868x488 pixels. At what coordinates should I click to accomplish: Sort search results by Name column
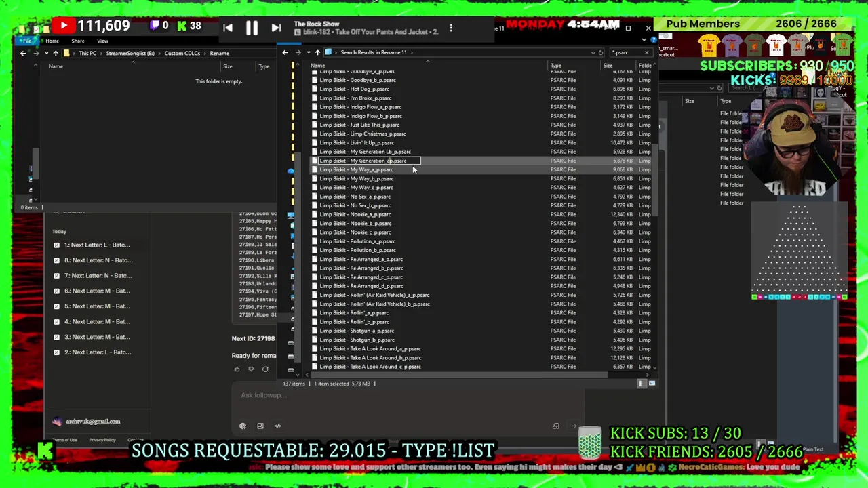(x=317, y=66)
